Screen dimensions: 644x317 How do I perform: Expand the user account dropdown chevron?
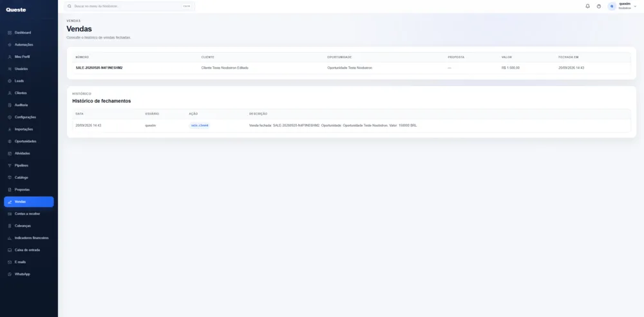(x=635, y=6)
